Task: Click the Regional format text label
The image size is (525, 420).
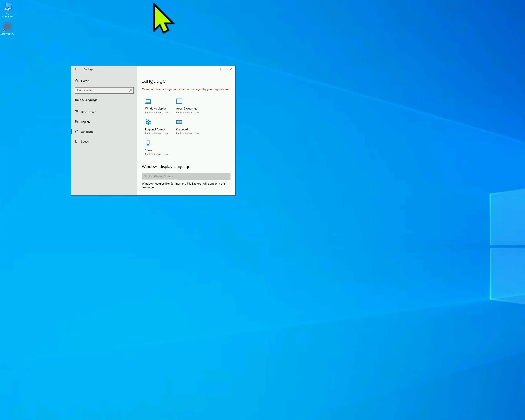Action: pos(155,130)
